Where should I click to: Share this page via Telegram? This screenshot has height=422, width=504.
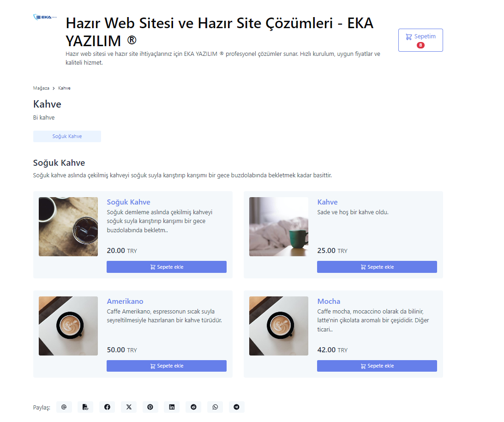pyautogui.click(x=236, y=407)
